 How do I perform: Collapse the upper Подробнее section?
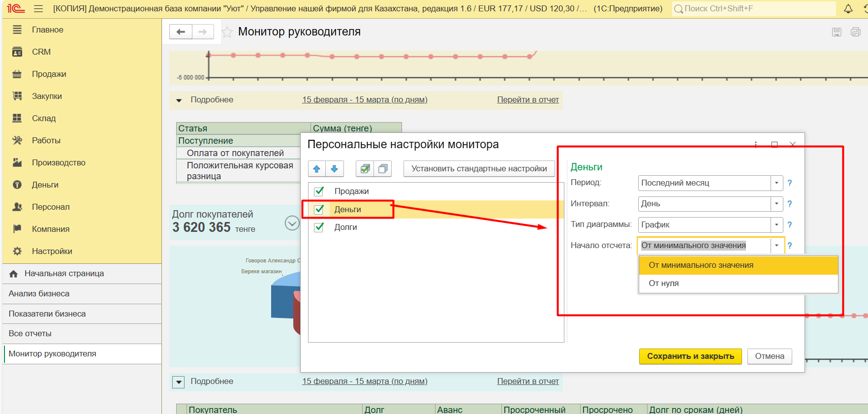click(179, 100)
